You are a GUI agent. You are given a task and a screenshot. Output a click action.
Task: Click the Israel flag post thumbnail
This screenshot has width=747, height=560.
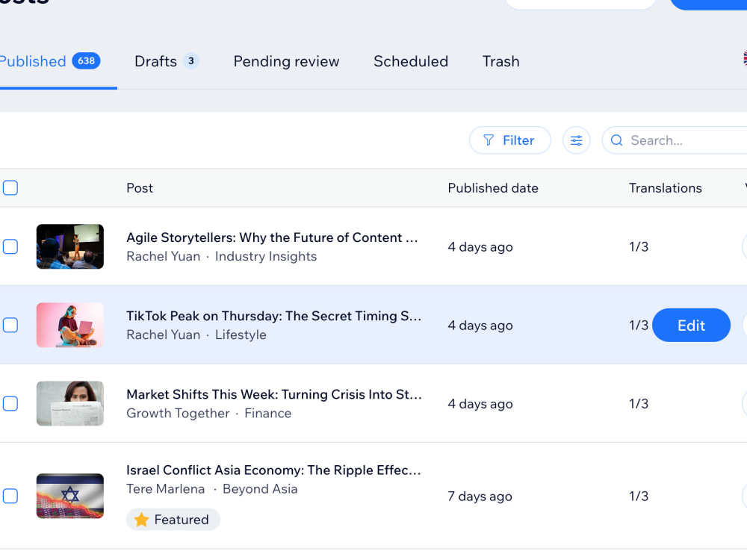pos(70,496)
